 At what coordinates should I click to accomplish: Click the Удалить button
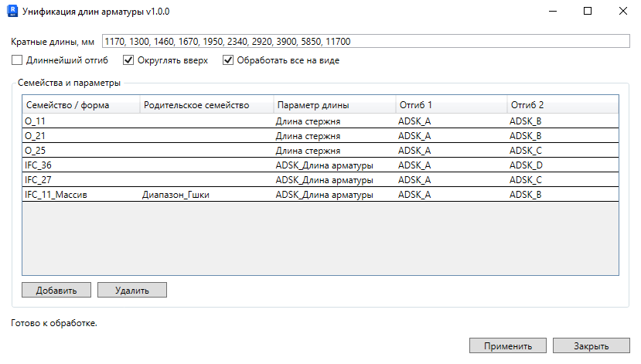coord(132,290)
